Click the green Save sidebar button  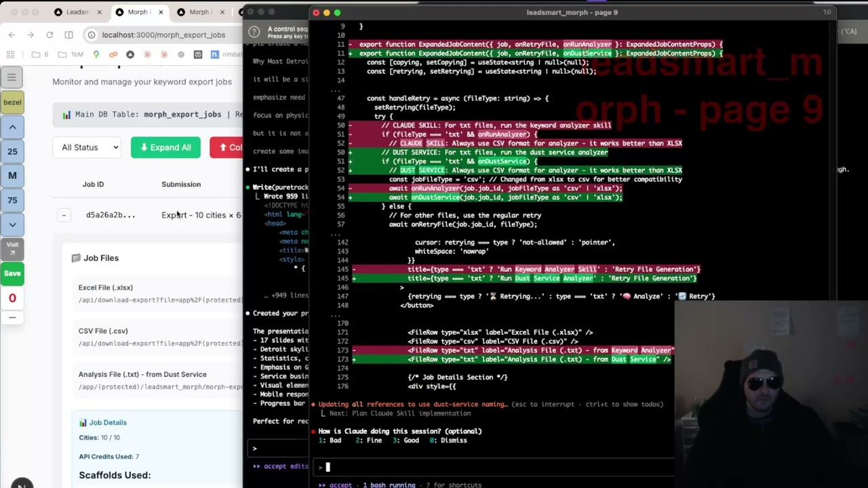[12, 273]
